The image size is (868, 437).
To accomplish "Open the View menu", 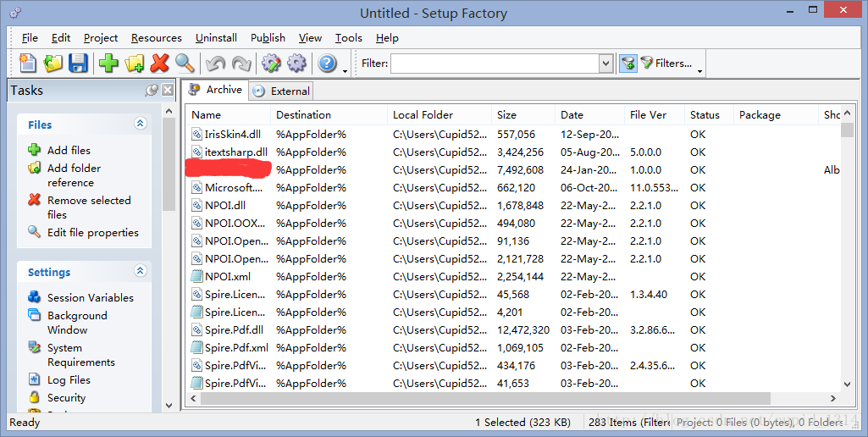I will [x=310, y=37].
